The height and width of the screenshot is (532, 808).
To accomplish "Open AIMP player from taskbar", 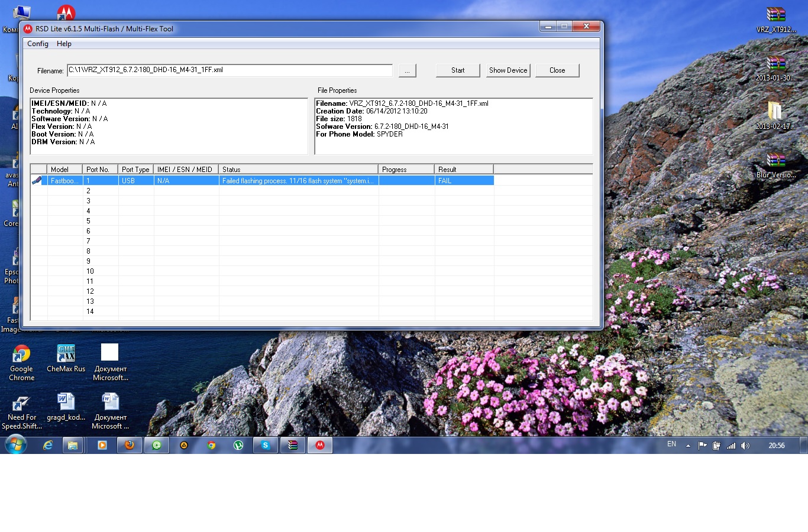I will click(x=184, y=445).
